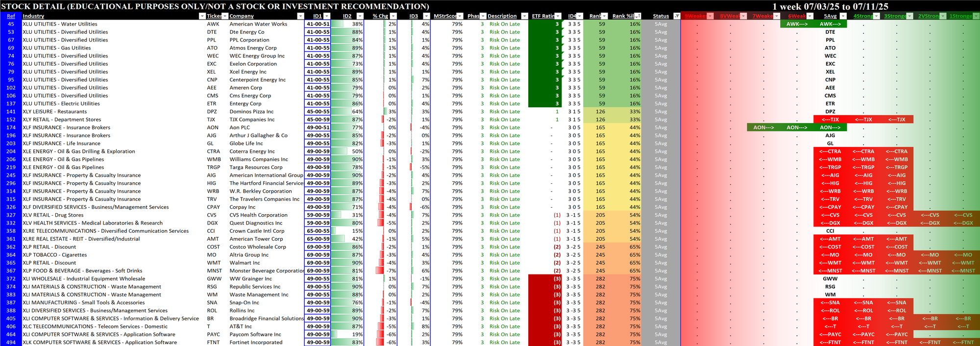Image resolution: width=980 pixels, height=346 pixels.
Task: Open the 8VWeak column filter dropdown
Action: coord(743,16)
